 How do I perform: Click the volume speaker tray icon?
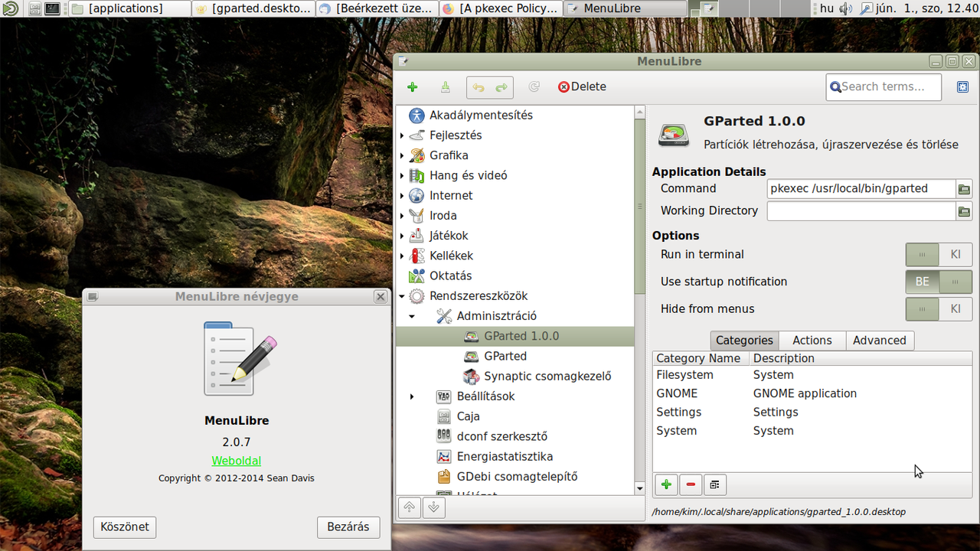point(846,9)
